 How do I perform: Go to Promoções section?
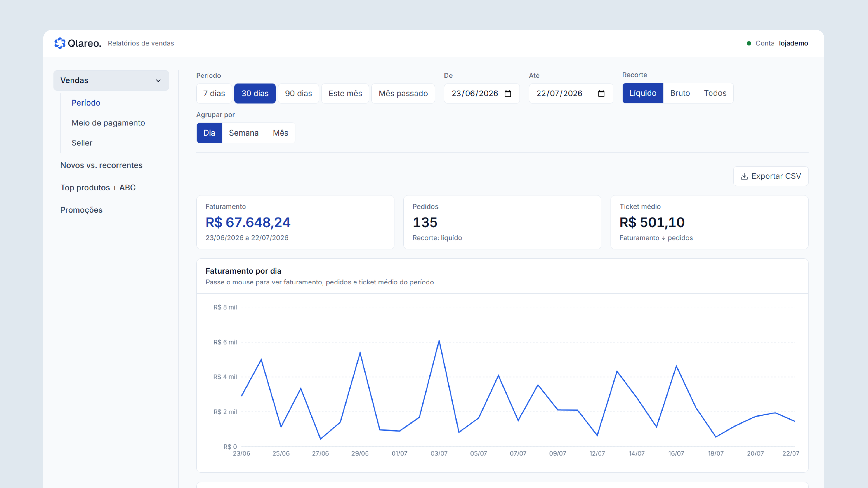82,210
